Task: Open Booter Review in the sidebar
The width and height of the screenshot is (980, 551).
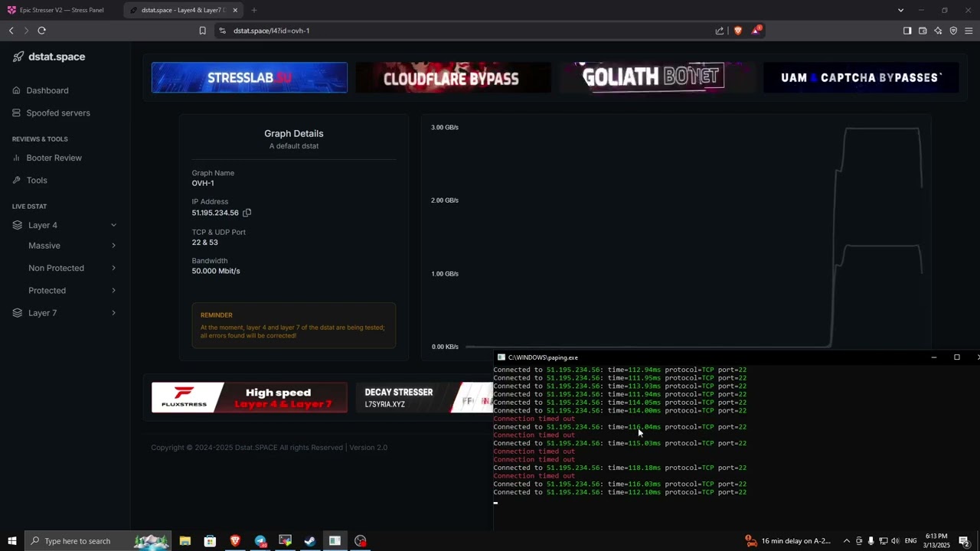Action: [x=54, y=158]
